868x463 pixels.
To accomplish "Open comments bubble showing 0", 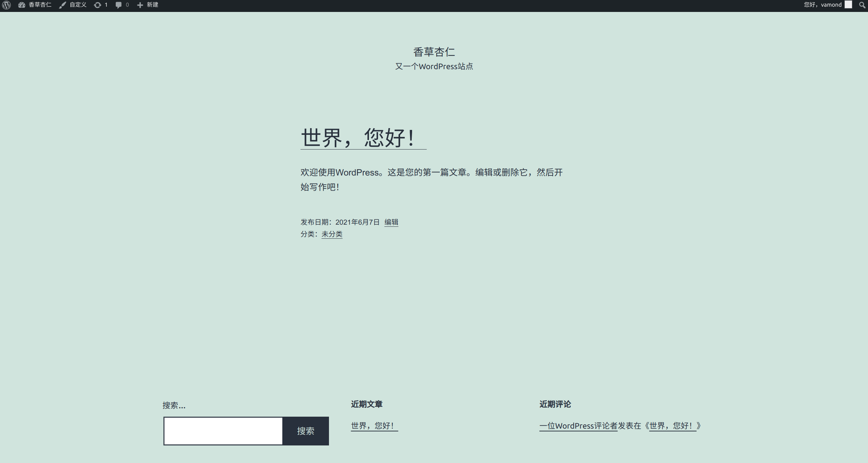I will tap(122, 5).
